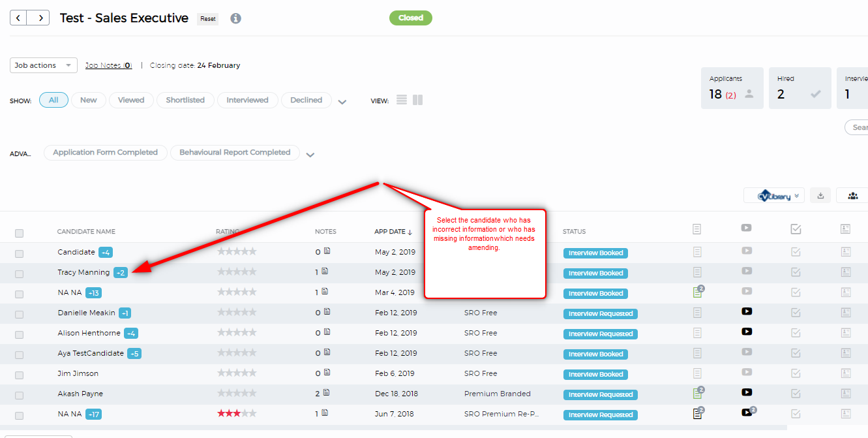The height and width of the screenshot is (438, 868).
Task: Click the info icon beside the job title
Action: coord(235,18)
